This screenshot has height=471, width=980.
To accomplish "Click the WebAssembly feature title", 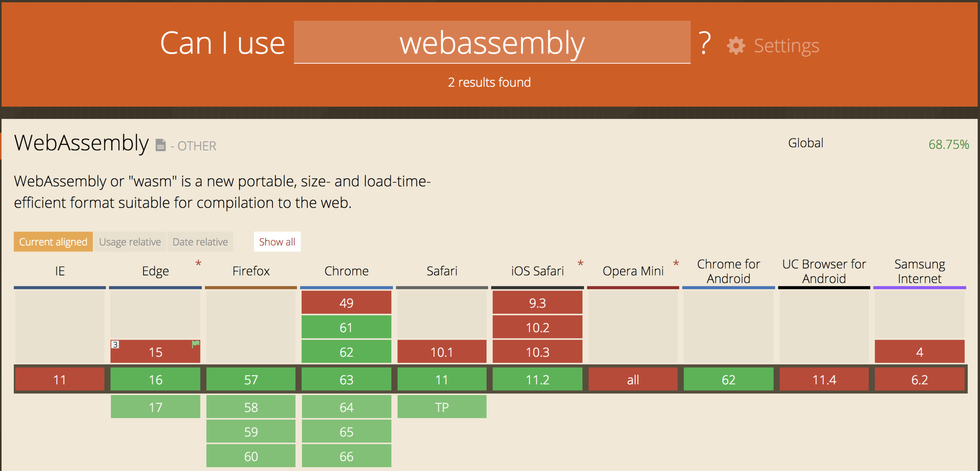I will [81, 143].
